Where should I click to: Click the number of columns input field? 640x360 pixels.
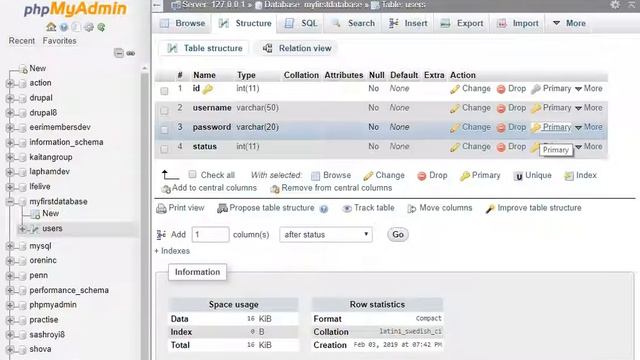coord(210,235)
